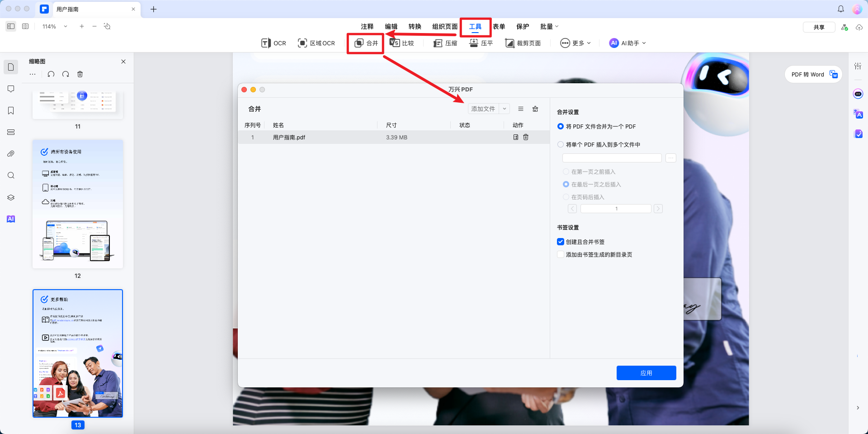Delete 用户指南.pdf using its trash icon
The height and width of the screenshot is (434, 868).
click(x=526, y=137)
